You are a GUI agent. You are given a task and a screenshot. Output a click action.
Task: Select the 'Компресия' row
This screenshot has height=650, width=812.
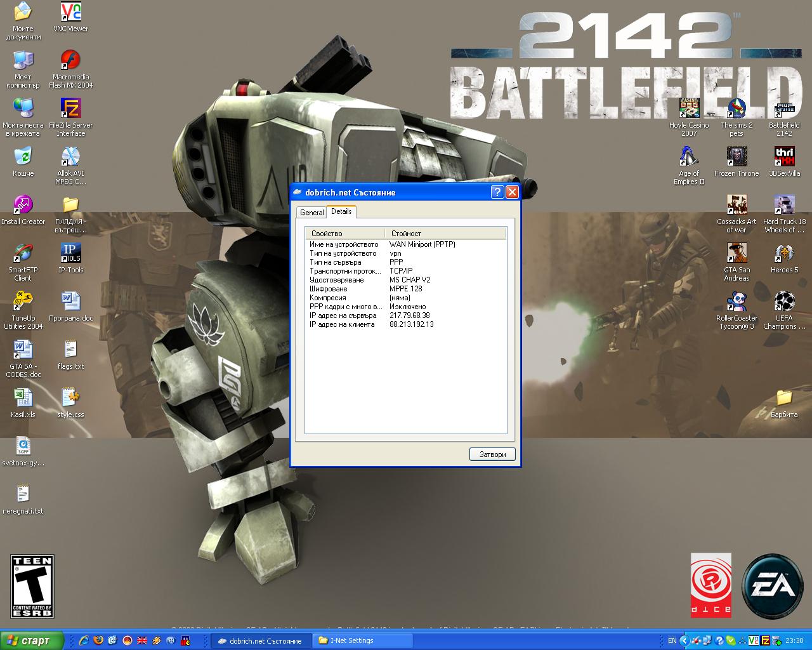click(405, 298)
